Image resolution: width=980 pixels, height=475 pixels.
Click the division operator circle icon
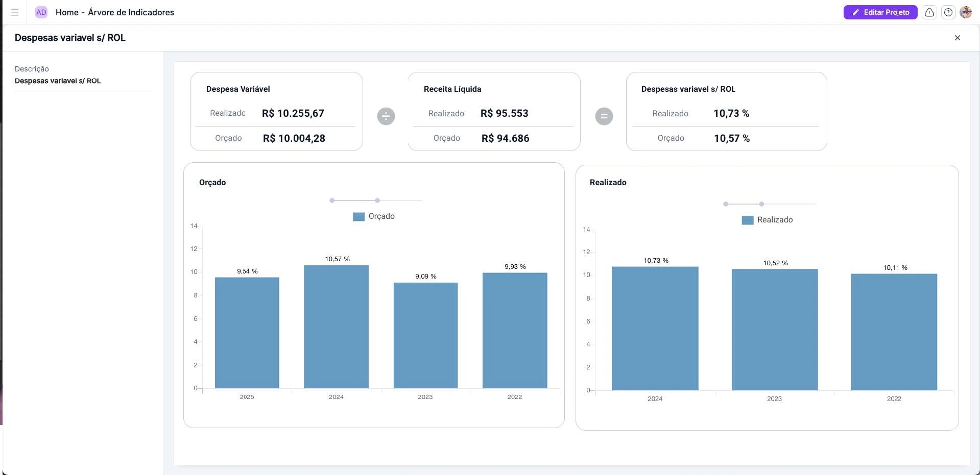[386, 116]
